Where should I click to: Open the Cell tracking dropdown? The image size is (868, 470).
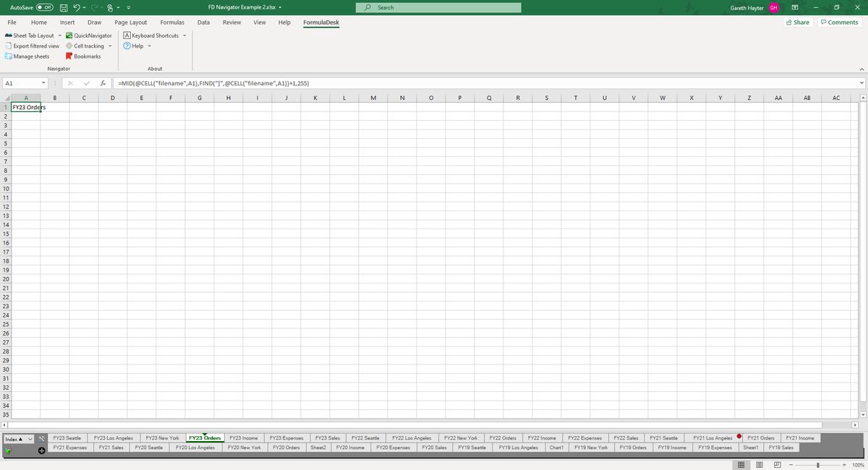(109, 46)
